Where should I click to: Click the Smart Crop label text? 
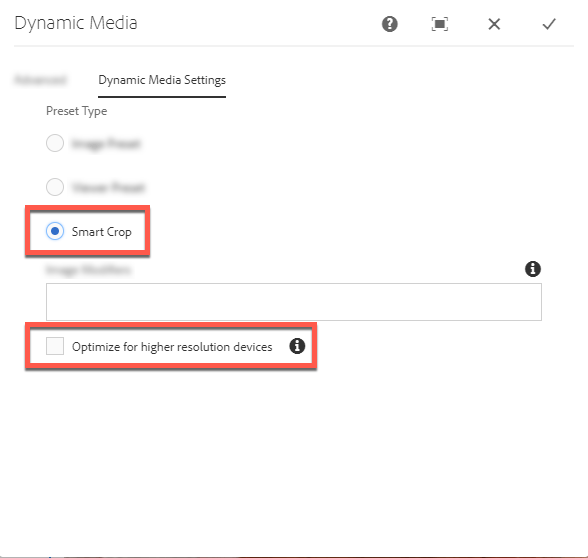(102, 232)
